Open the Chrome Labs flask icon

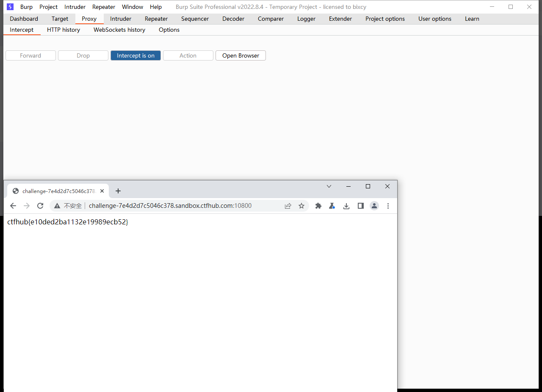[332, 206]
